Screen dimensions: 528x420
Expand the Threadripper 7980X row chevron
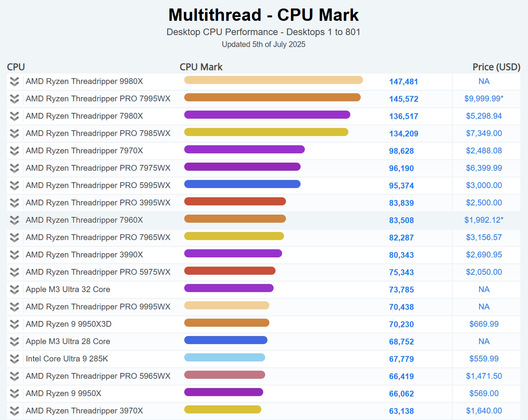(14, 116)
